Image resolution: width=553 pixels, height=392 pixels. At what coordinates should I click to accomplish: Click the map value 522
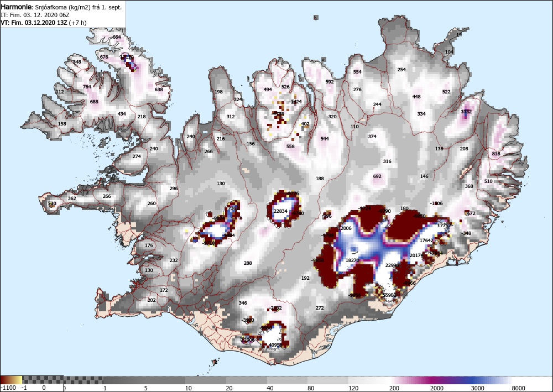coord(446,92)
